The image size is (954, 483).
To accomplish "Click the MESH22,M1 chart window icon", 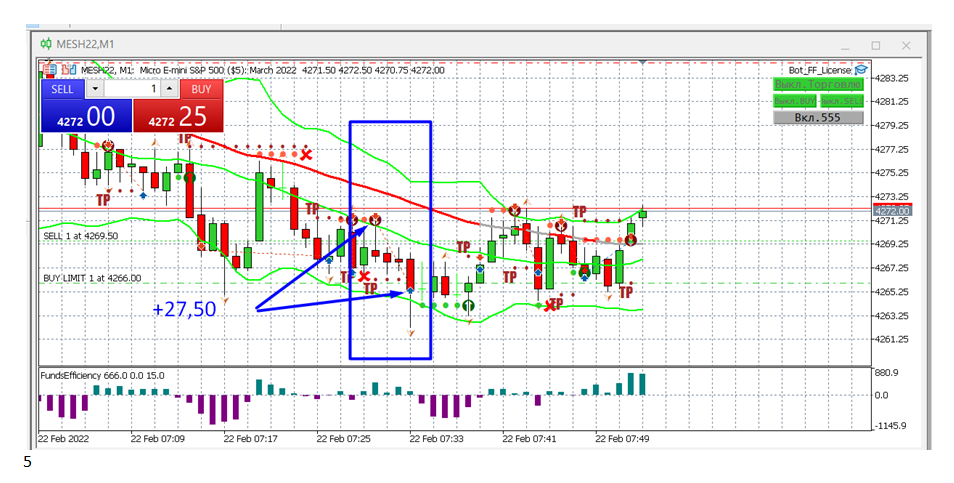I will [x=46, y=44].
